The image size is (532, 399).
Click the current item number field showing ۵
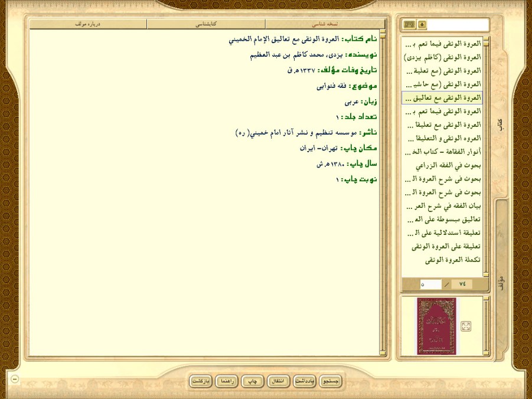coord(430,284)
